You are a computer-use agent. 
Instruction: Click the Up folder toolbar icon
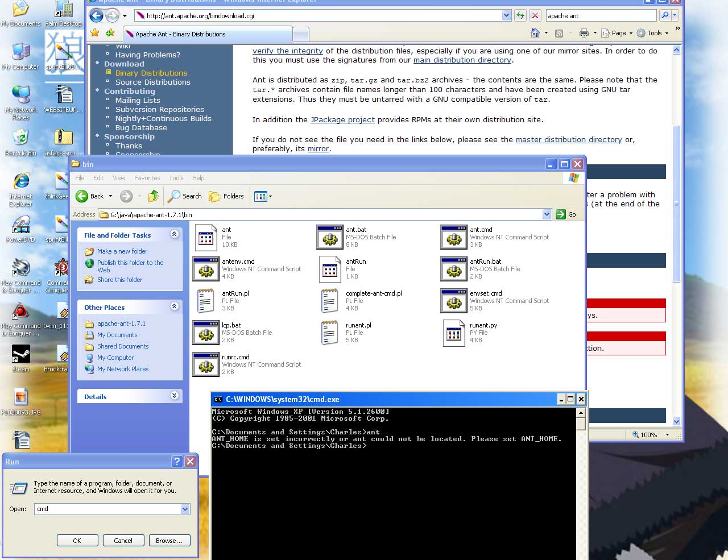(x=153, y=196)
